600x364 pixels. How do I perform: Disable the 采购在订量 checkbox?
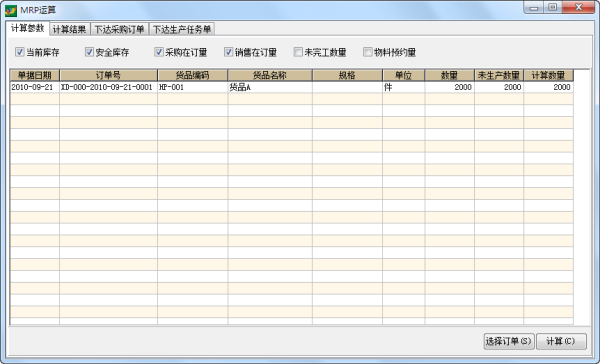click(159, 52)
